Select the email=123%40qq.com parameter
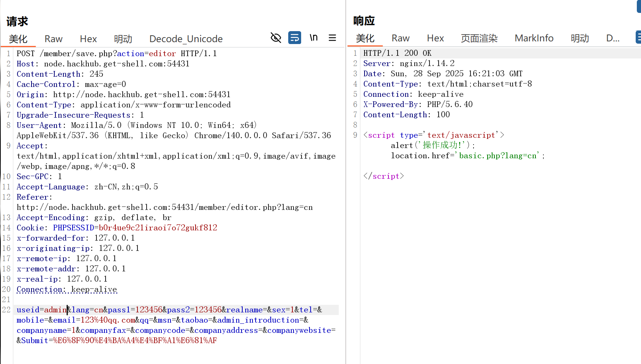 [94, 320]
